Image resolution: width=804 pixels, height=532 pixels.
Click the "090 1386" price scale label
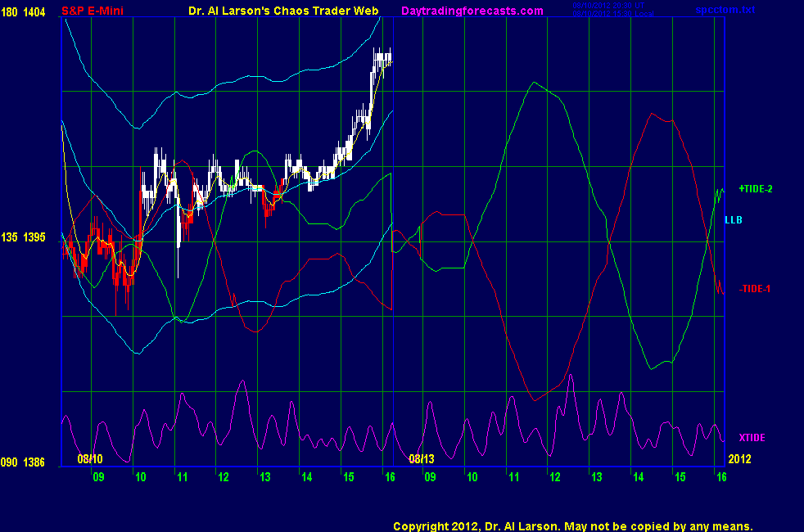coord(23,462)
